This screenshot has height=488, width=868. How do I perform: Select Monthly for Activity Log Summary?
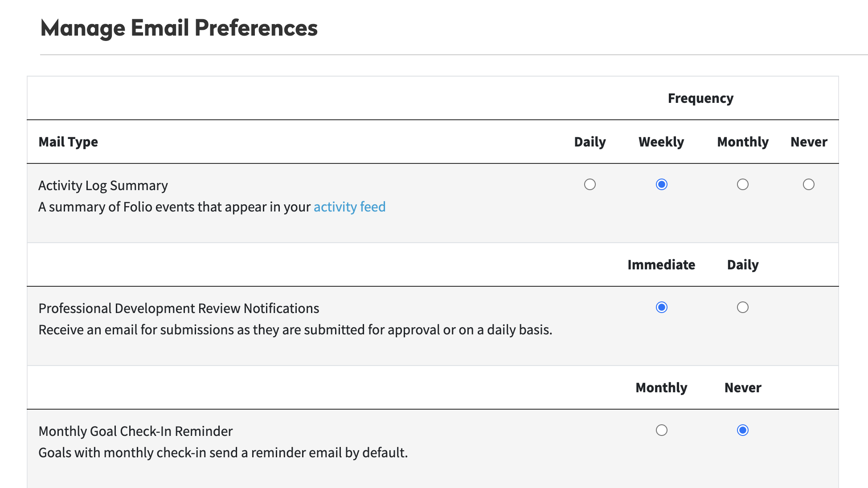pos(742,184)
